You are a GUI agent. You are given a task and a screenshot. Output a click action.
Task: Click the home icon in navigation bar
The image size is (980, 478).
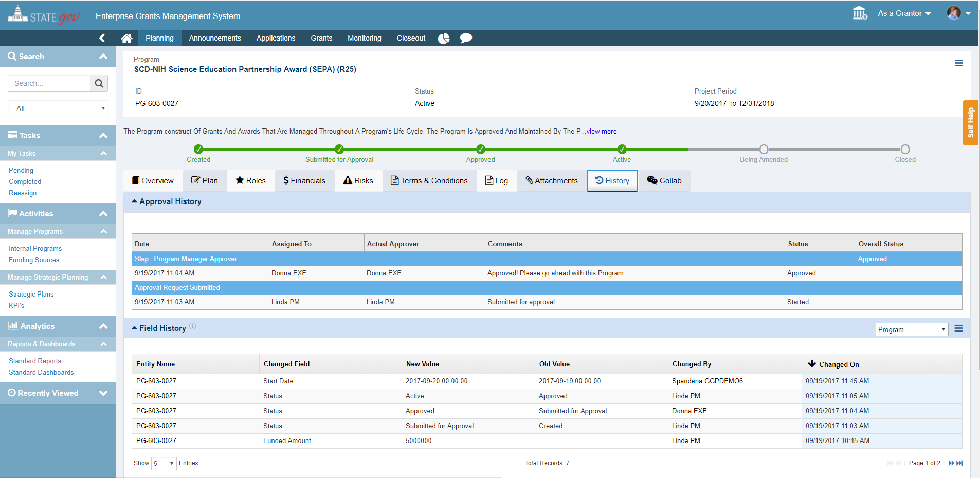pos(126,38)
